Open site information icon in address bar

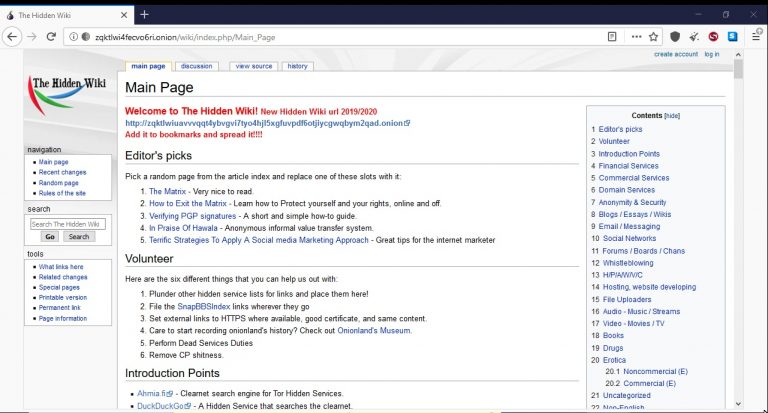point(73,37)
